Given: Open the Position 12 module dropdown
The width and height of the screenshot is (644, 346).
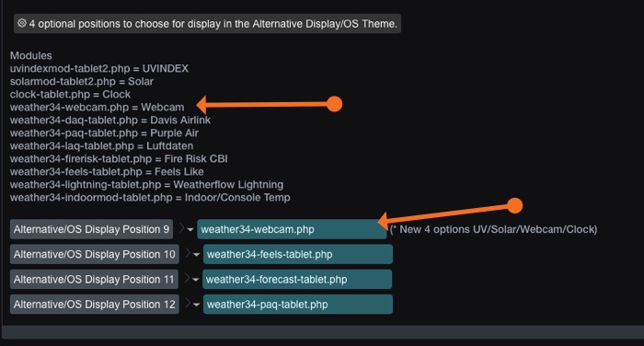Looking at the screenshot, I should pyautogui.click(x=298, y=305).
